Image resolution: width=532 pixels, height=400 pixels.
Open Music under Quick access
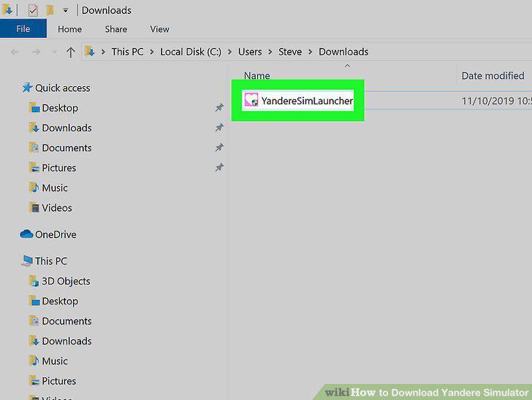point(55,188)
